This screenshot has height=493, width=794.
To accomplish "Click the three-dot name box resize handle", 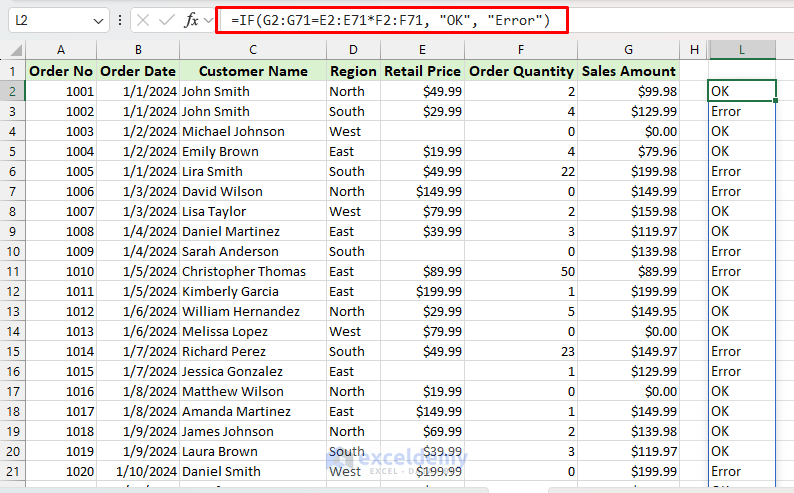I will (x=121, y=20).
